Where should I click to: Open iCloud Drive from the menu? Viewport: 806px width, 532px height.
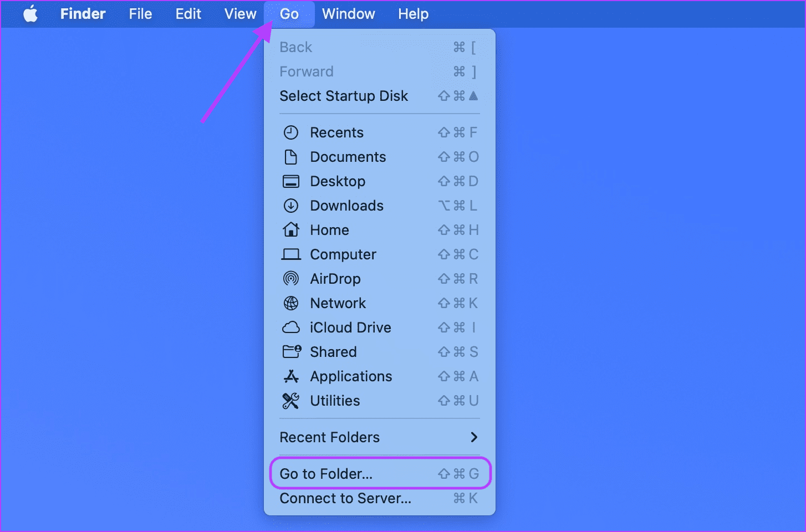(380, 328)
